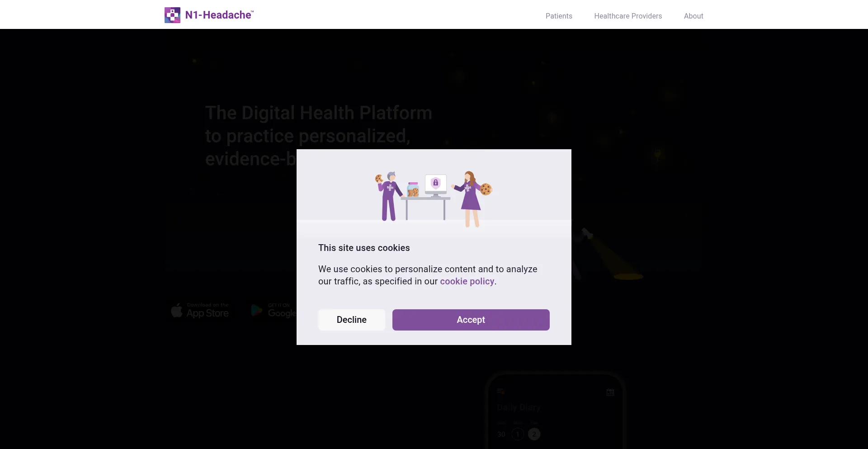The width and height of the screenshot is (868, 449).
Task: Click the cookie held by the man
Action: click(x=379, y=179)
